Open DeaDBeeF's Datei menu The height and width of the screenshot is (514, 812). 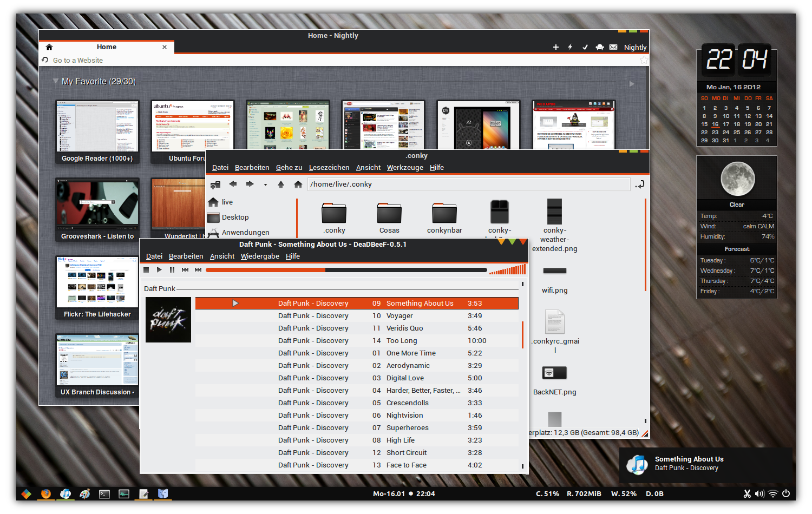(154, 256)
